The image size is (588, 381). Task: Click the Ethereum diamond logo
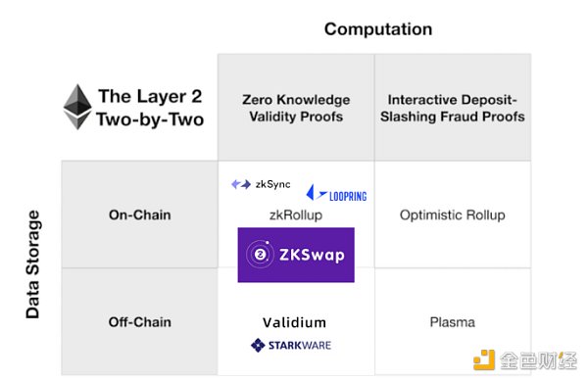pos(77,107)
